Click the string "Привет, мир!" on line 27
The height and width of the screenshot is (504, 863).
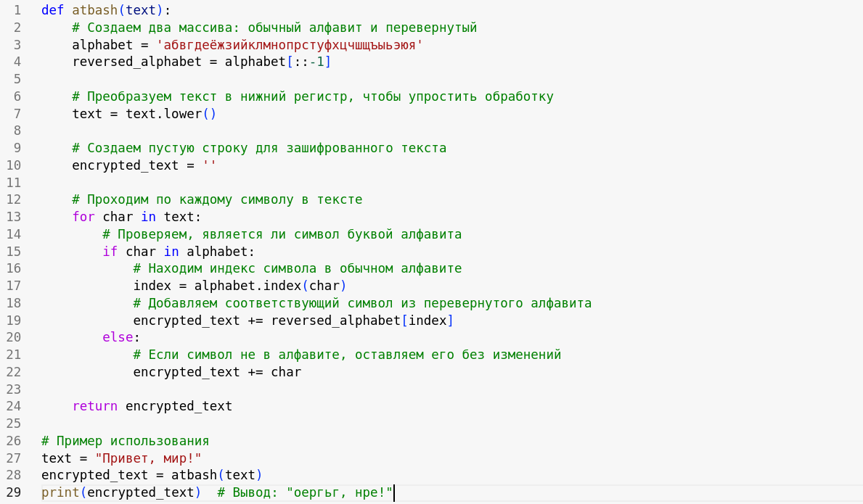click(148, 458)
